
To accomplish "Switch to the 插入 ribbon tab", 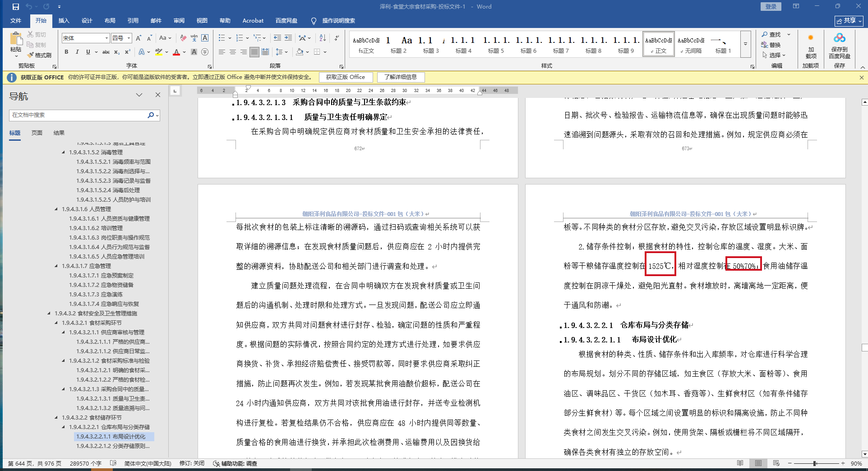I will (x=64, y=20).
